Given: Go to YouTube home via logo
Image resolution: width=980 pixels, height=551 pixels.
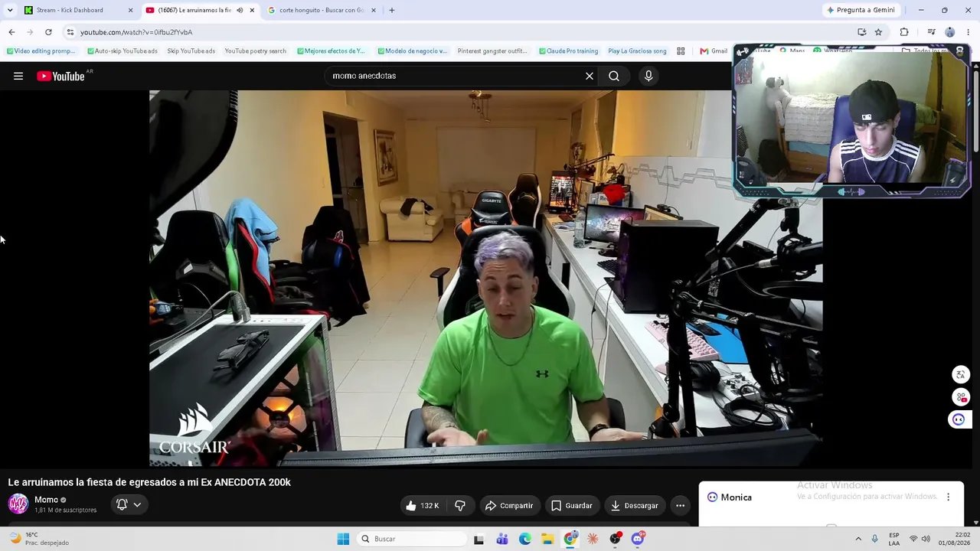Looking at the screenshot, I should point(60,76).
